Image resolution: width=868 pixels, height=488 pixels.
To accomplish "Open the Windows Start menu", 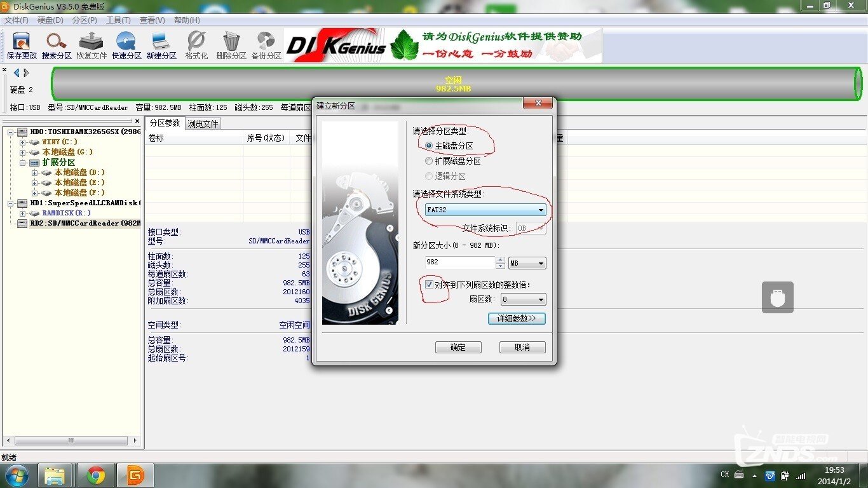I will [17, 475].
